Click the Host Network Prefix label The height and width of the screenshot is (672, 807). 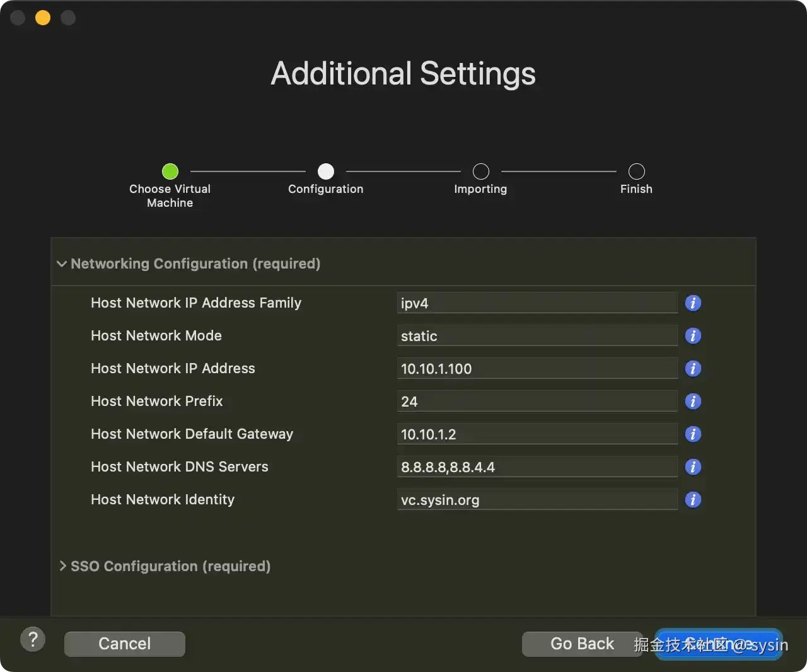pyautogui.click(x=157, y=402)
